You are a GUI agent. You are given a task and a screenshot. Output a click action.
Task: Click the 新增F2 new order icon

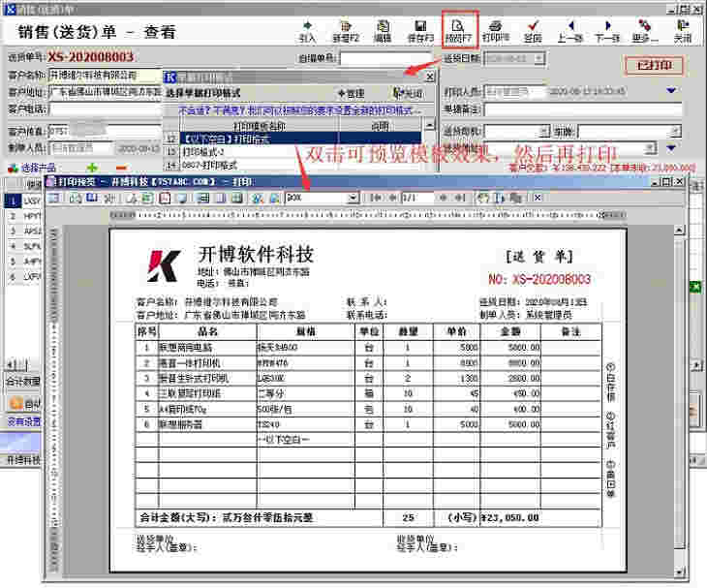tap(346, 31)
